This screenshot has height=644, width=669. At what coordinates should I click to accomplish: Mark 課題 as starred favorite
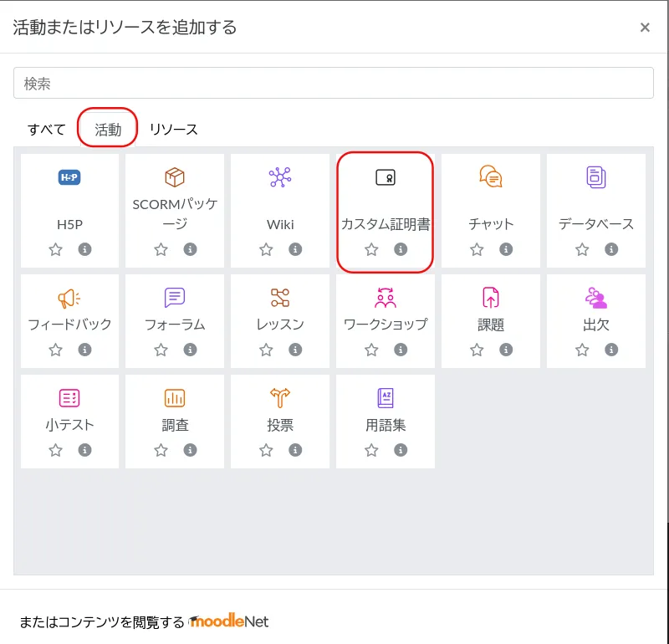coord(477,350)
